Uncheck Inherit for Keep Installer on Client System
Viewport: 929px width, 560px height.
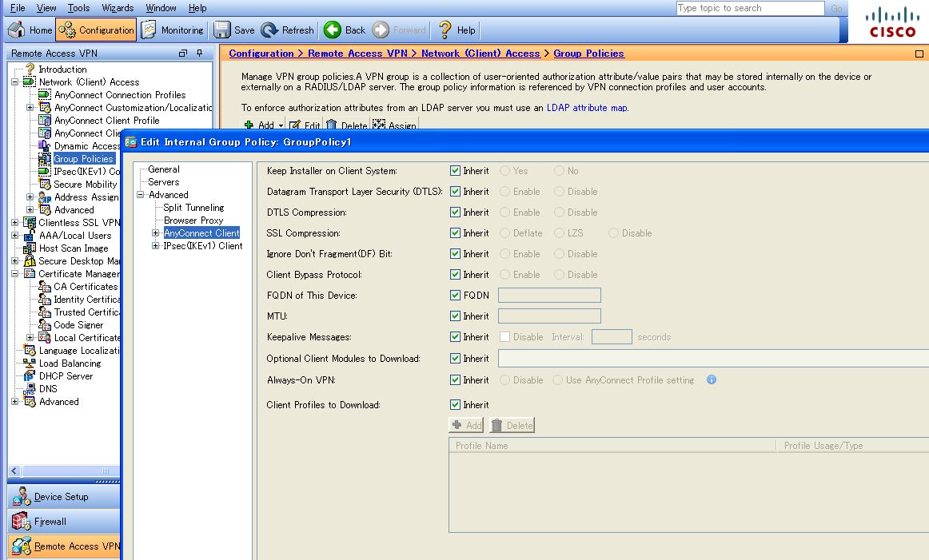click(455, 170)
